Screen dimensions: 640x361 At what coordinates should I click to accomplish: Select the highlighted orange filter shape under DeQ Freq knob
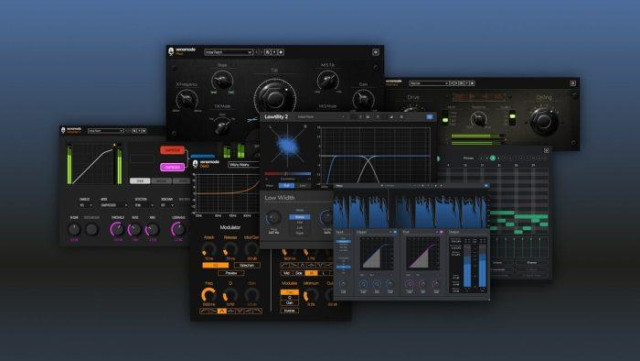pyautogui.click(x=221, y=311)
